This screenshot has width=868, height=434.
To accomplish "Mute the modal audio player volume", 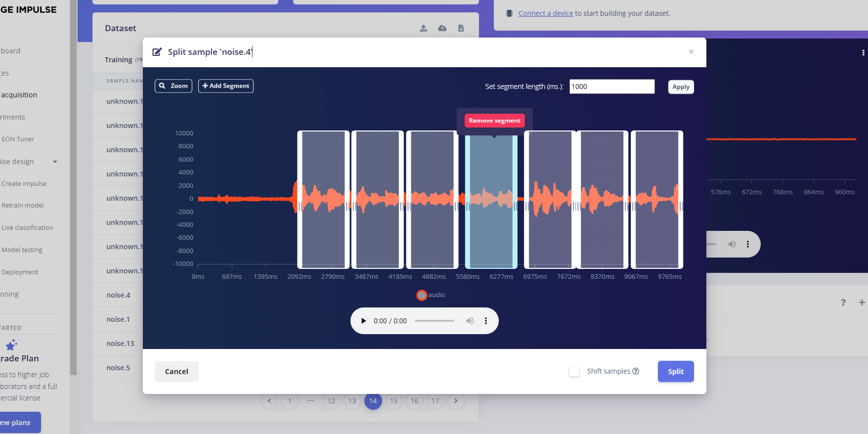I will [x=470, y=321].
